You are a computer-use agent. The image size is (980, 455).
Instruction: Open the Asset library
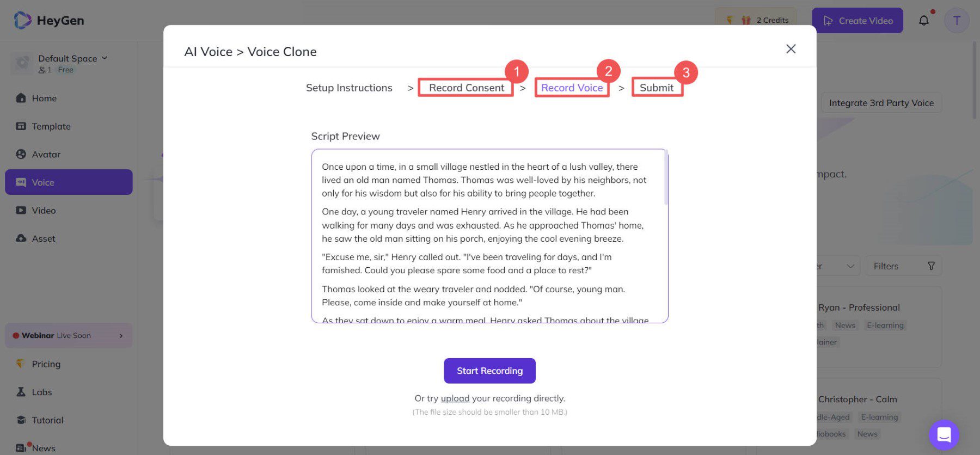(x=42, y=238)
